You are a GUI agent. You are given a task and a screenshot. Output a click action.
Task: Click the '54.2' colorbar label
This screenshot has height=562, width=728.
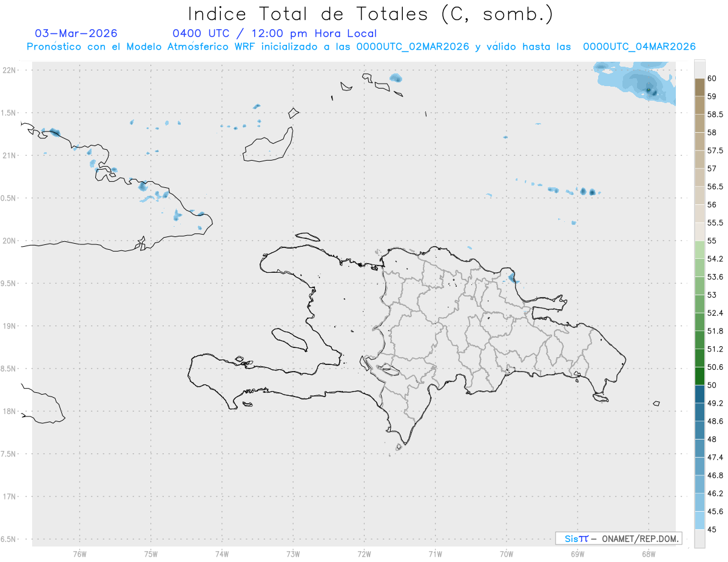click(x=715, y=259)
